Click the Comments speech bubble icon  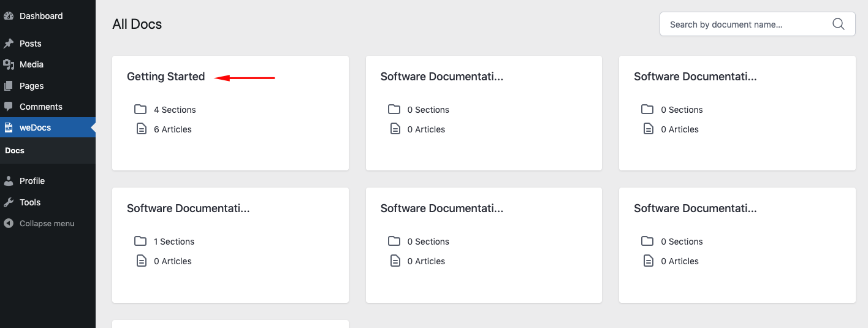(9, 107)
